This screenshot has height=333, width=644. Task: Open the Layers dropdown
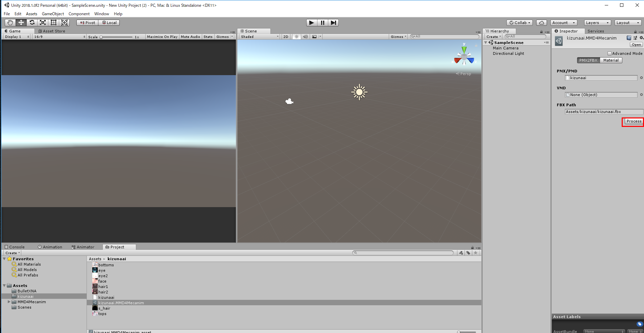tap(597, 23)
